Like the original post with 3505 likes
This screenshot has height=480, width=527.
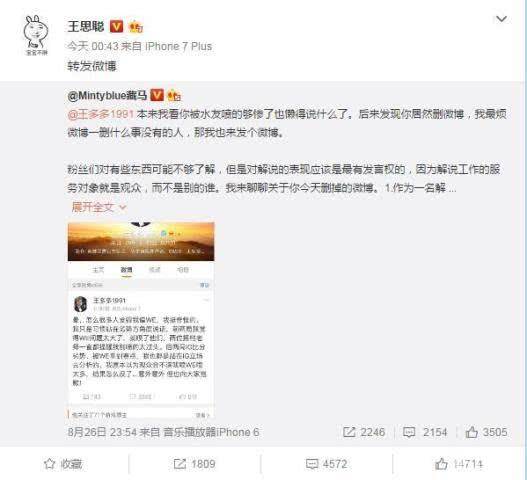(x=486, y=432)
